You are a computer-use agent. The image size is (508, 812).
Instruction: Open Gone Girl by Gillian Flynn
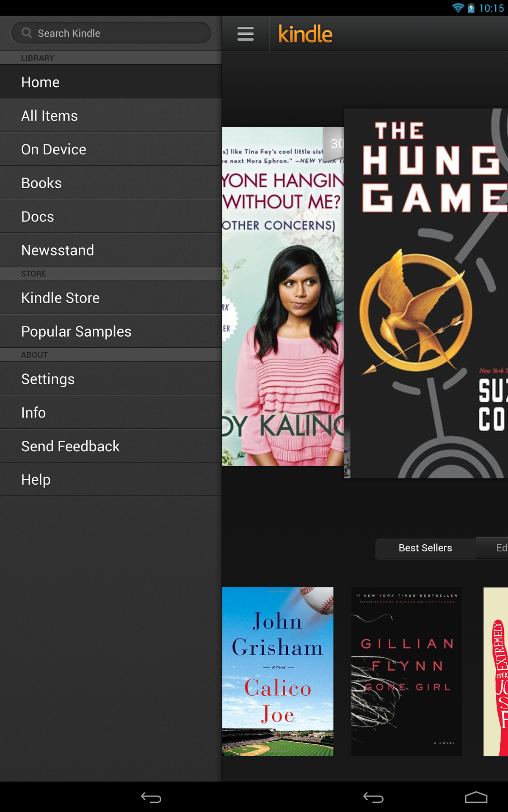pyautogui.click(x=406, y=671)
